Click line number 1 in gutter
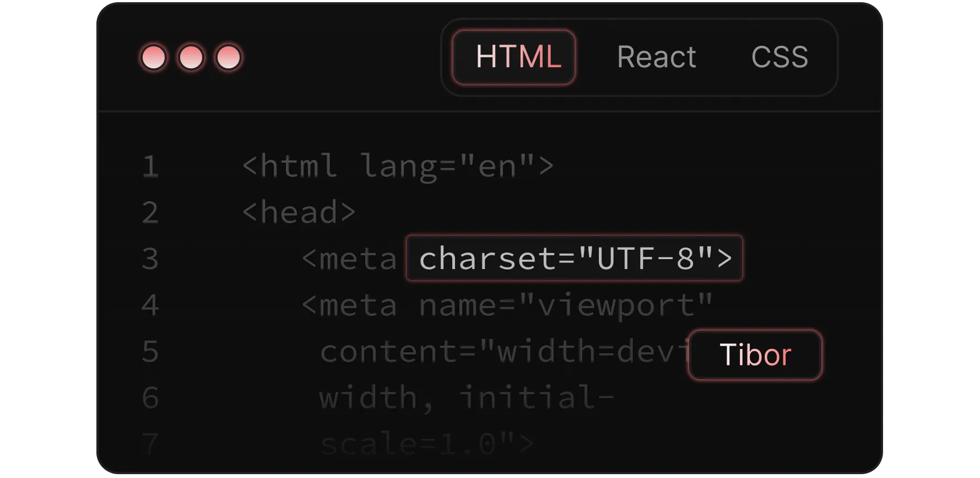This screenshot has height=478, width=980. click(x=150, y=167)
